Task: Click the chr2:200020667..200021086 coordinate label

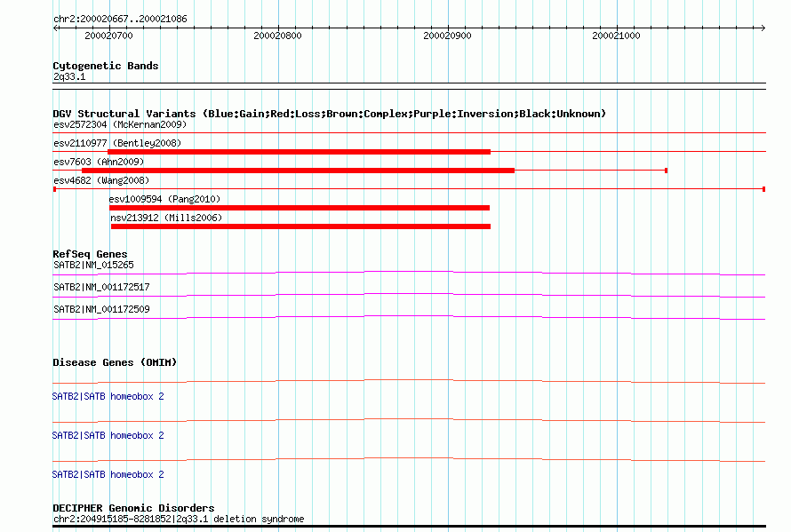Action: pyautogui.click(x=120, y=20)
